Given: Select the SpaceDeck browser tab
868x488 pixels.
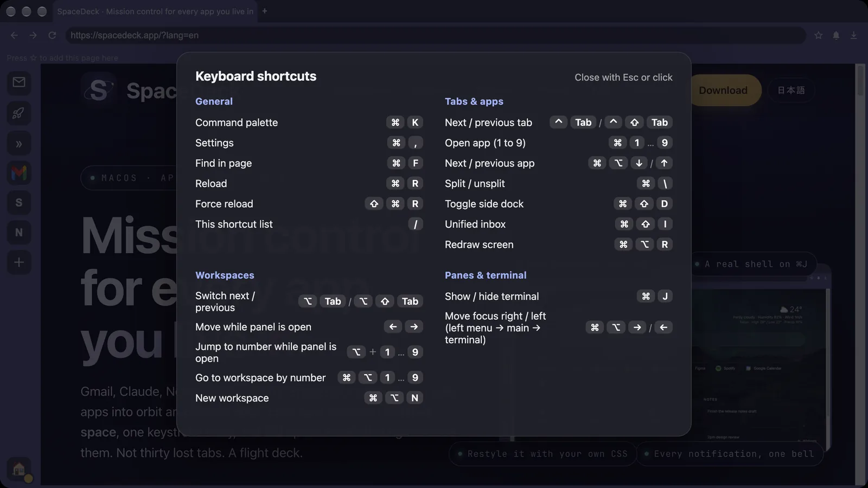Looking at the screenshot, I should pyautogui.click(x=155, y=11).
